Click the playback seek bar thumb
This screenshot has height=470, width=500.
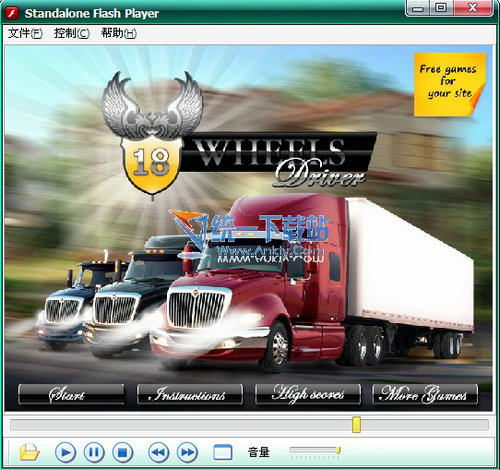tap(356, 424)
